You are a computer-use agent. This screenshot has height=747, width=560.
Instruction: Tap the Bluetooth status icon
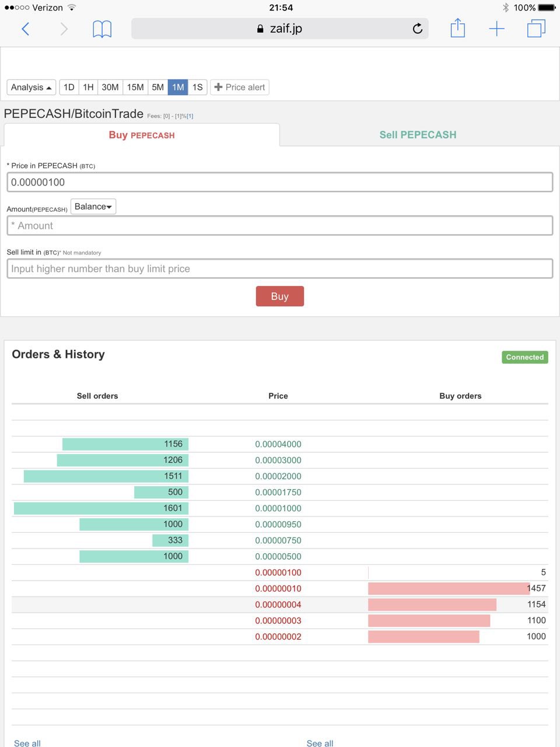click(x=506, y=8)
